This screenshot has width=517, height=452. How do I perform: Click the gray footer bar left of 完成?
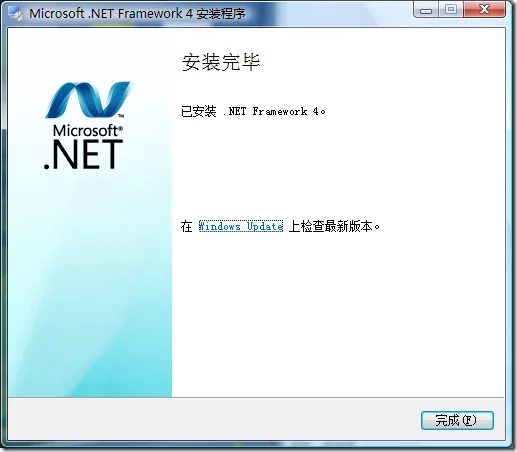click(213, 419)
